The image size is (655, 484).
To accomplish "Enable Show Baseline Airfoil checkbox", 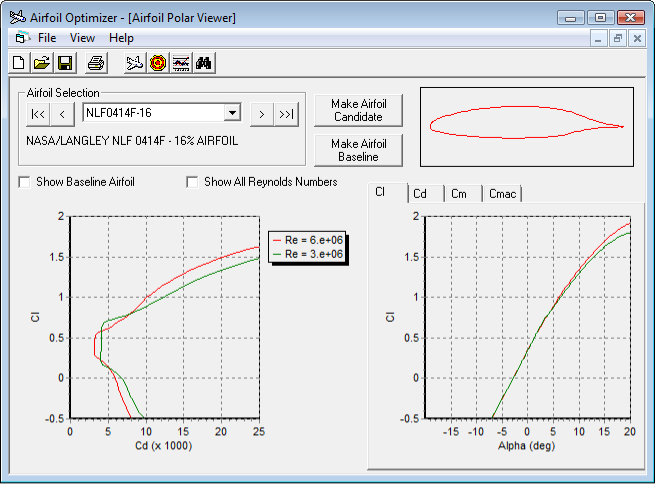I will tap(25, 182).
